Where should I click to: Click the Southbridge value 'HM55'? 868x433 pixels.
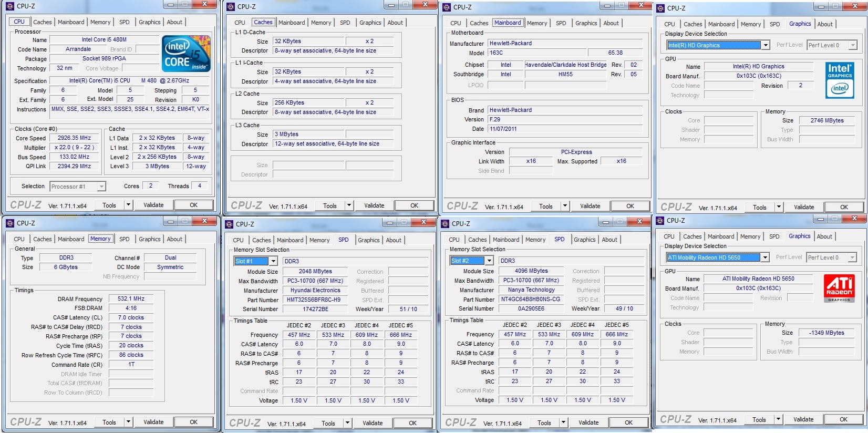click(x=565, y=74)
